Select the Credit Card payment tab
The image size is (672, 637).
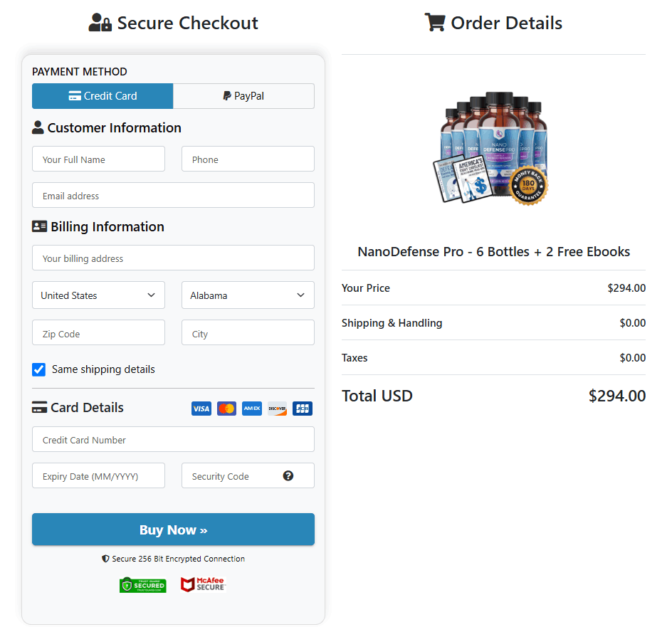coord(102,96)
